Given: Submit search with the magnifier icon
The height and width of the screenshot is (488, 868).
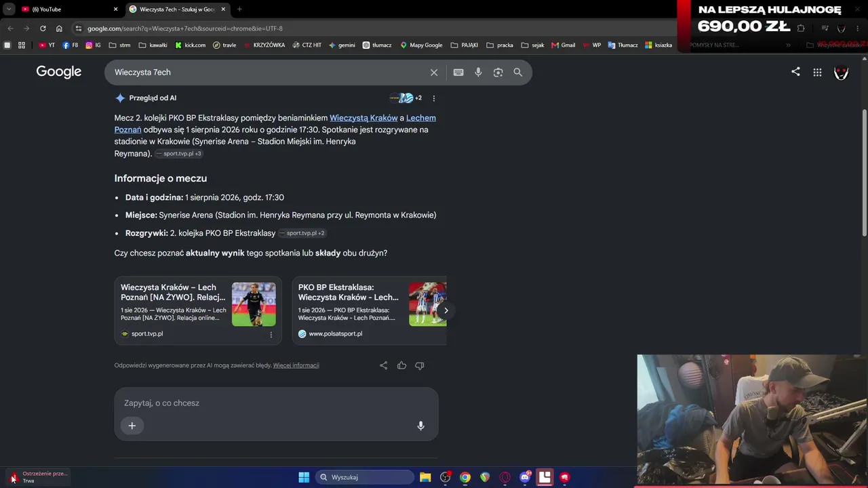Looking at the screenshot, I should coord(517,73).
